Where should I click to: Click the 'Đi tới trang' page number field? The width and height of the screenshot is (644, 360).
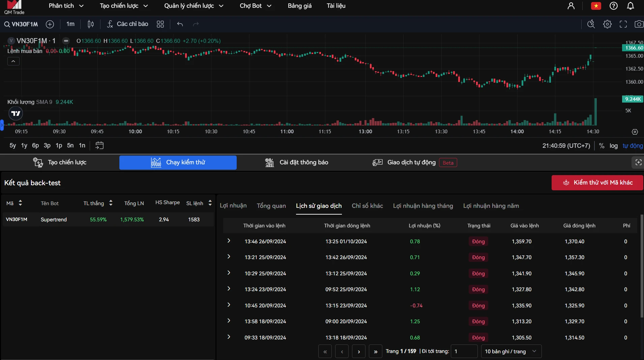pyautogui.click(x=464, y=351)
